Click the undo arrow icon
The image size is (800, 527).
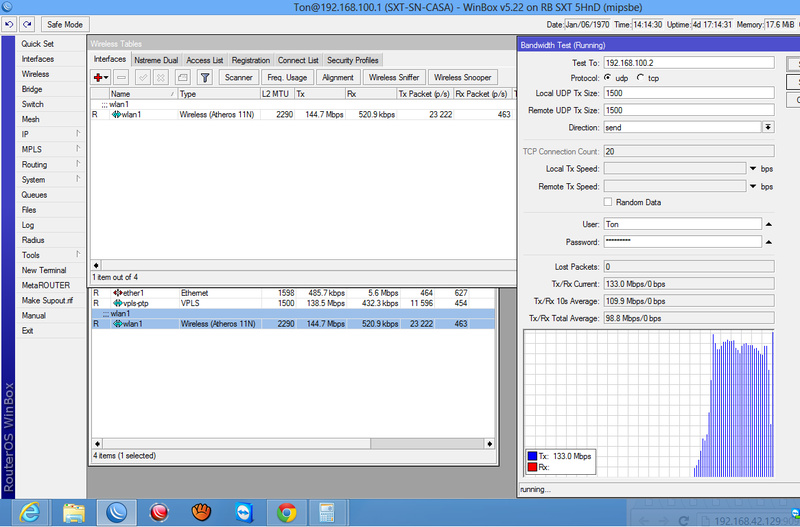(x=9, y=24)
